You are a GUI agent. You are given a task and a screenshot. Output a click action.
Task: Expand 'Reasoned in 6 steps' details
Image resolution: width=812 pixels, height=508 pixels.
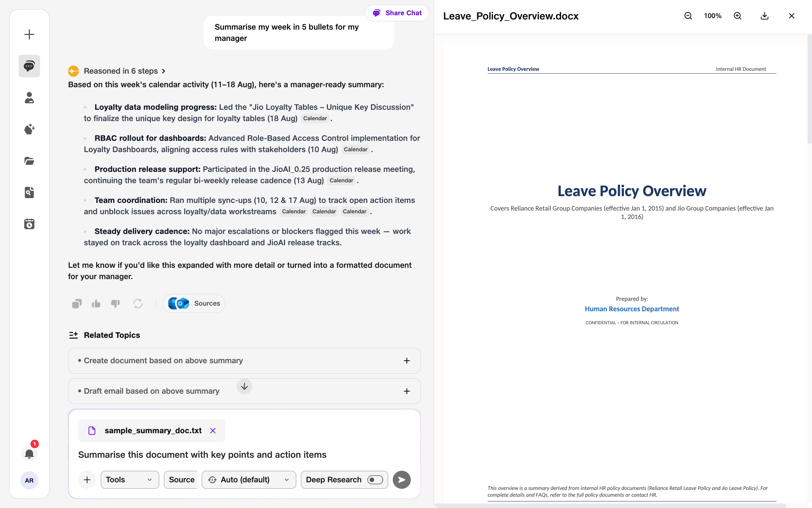[x=125, y=71]
